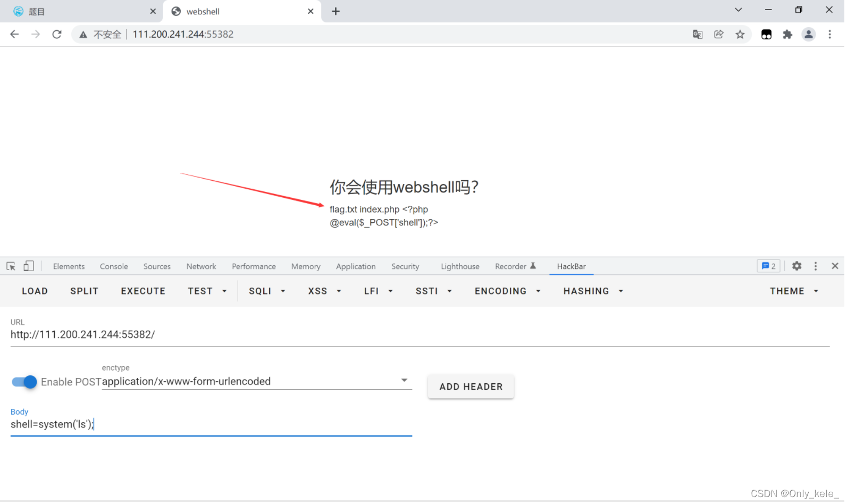Focus the HackBar URL input field

tap(420, 335)
